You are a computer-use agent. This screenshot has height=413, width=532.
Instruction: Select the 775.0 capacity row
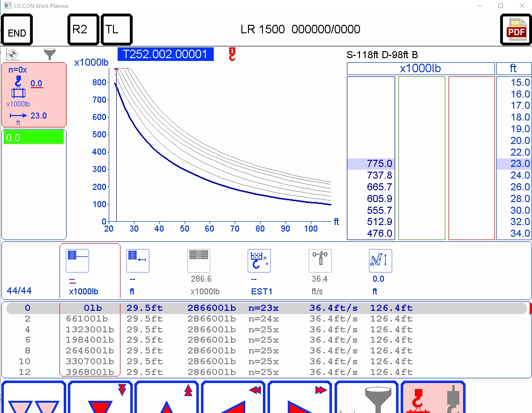pos(371,164)
